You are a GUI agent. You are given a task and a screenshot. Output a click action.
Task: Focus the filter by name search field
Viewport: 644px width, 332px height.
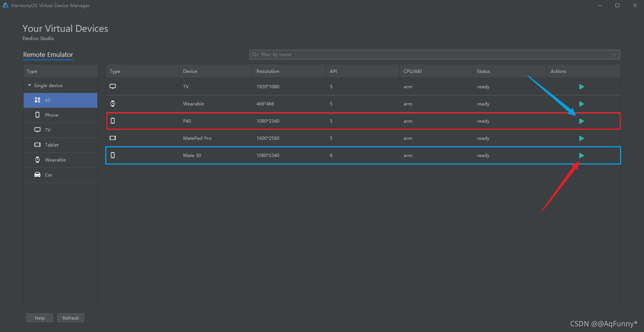click(x=435, y=55)
